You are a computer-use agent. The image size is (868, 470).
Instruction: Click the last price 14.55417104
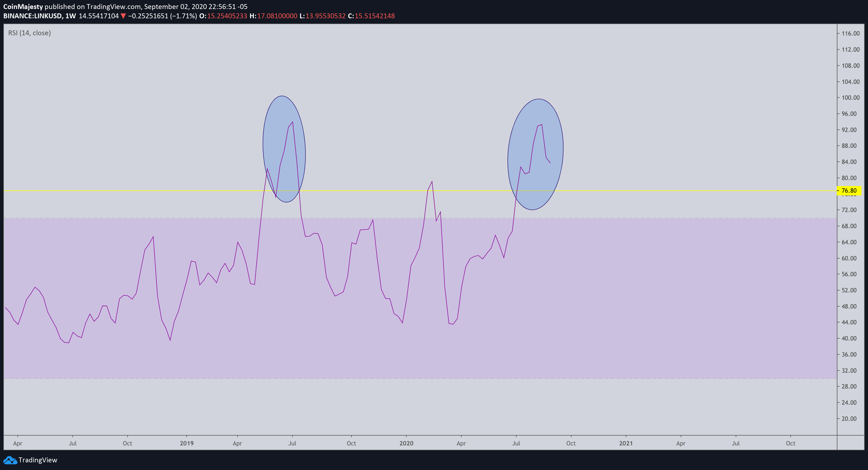[99, 16]
